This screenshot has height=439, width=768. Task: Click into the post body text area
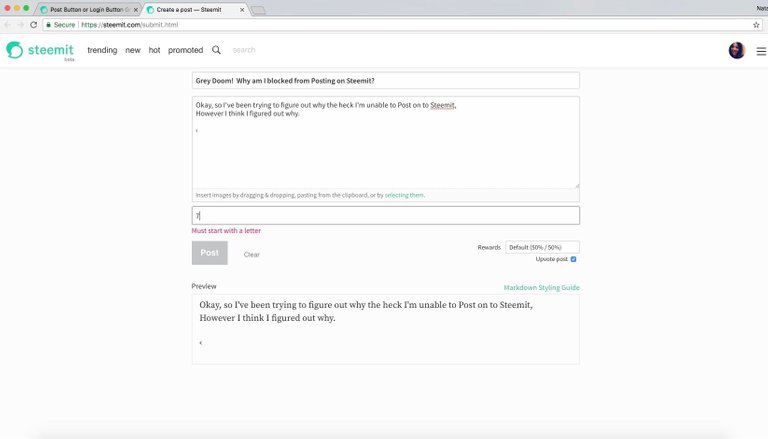385,142
